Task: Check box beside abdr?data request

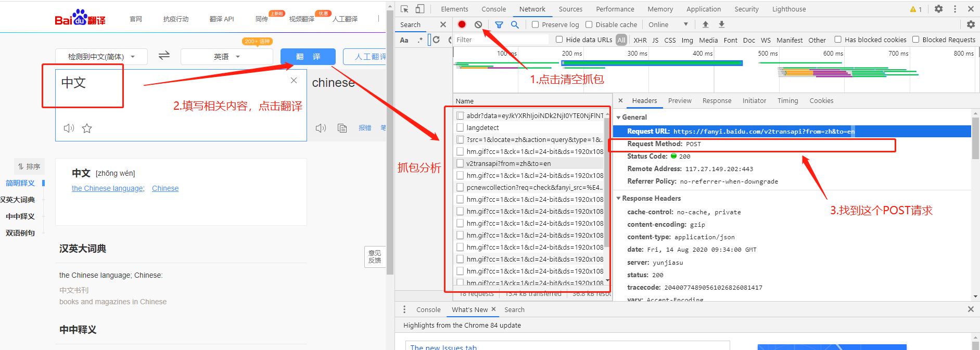Action: point(460,115)
